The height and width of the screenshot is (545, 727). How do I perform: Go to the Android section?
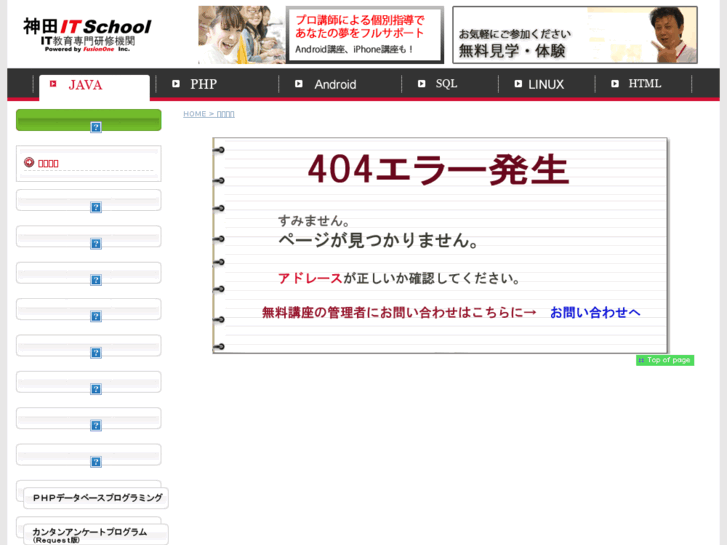[335, 84]
